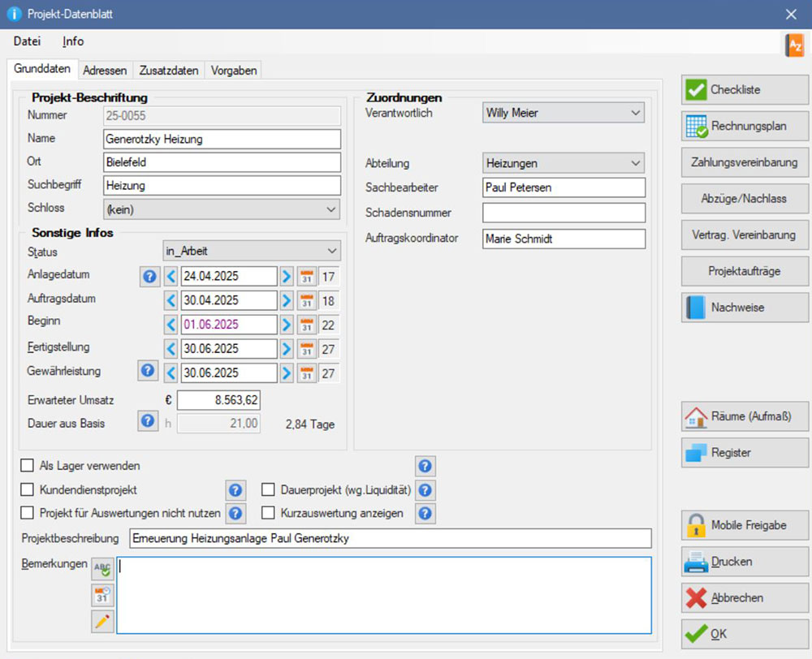This screenshot has width=812, height=659.
Task: Click the A-Z sort icon top right
Action: coord(794,45)
